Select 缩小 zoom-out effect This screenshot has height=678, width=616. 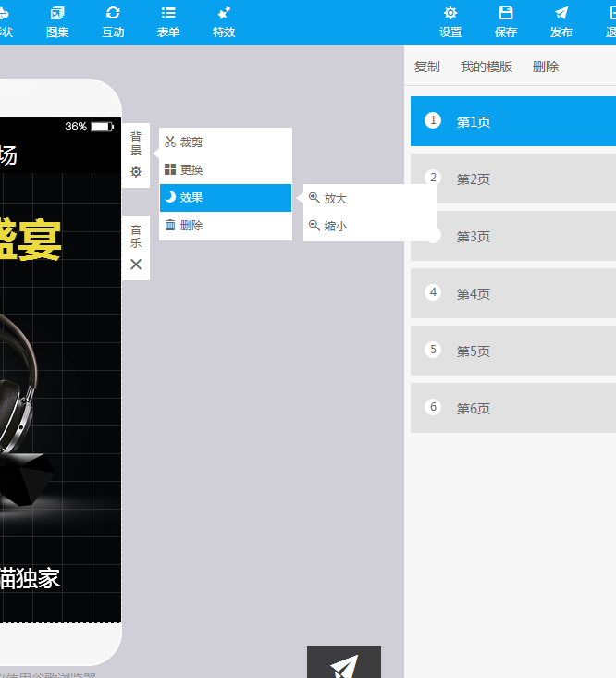coord(370,226)
